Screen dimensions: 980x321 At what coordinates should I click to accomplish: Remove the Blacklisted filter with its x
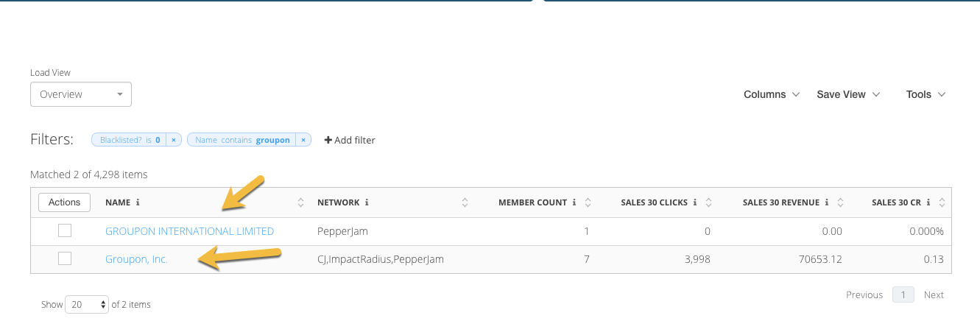point(173,140)
